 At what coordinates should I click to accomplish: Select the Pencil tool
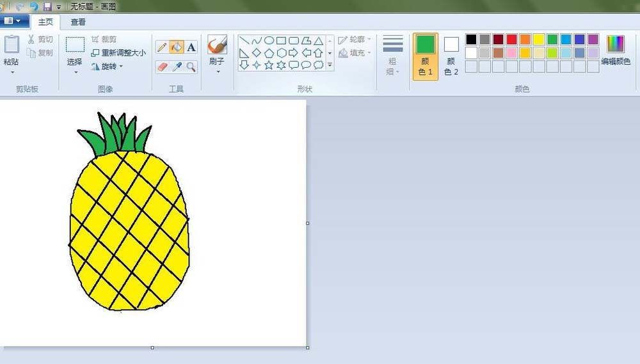click(x=162, y=47)
